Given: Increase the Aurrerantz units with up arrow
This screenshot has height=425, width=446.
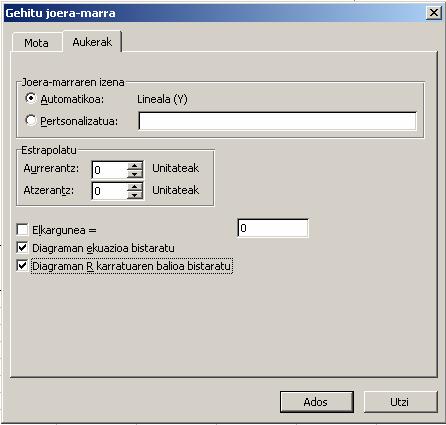Looking at the screenshot, I should [135, 166].
